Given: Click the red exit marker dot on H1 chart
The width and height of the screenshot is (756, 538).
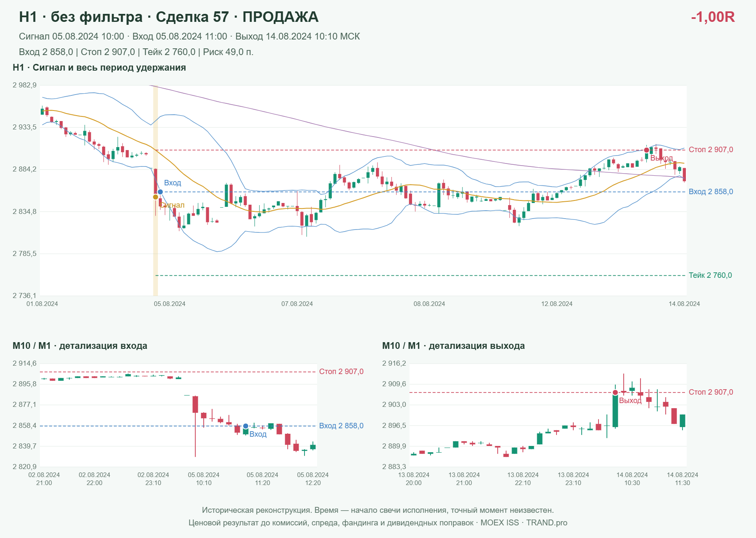Looking at the screenshot, I should tap(646, 150).
